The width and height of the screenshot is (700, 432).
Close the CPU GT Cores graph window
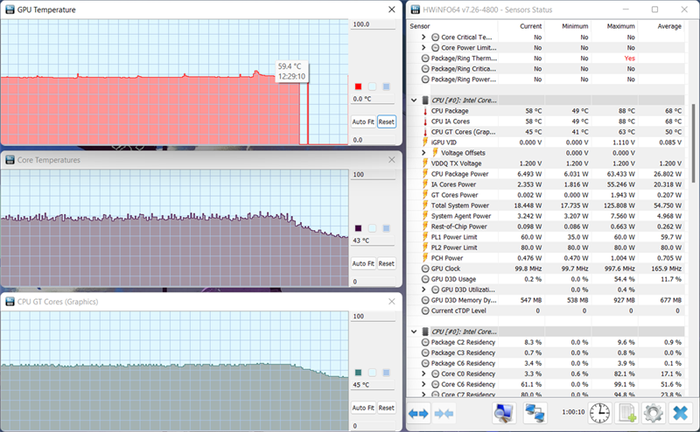pyautogui.click(x=392, y=302)
